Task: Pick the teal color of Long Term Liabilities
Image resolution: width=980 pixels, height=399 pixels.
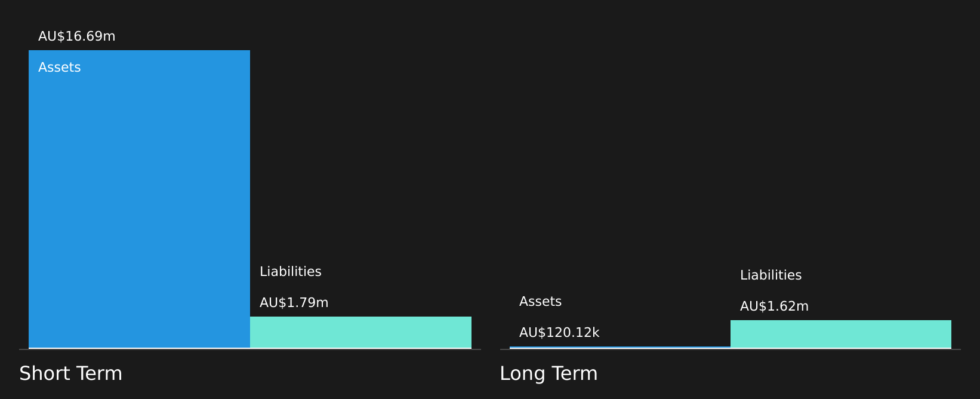Action: 841,334
